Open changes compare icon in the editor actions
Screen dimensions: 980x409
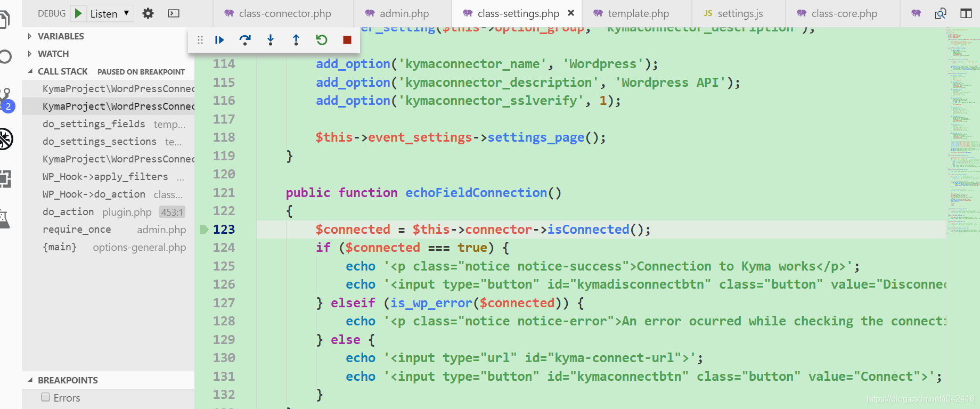point(941,13)
